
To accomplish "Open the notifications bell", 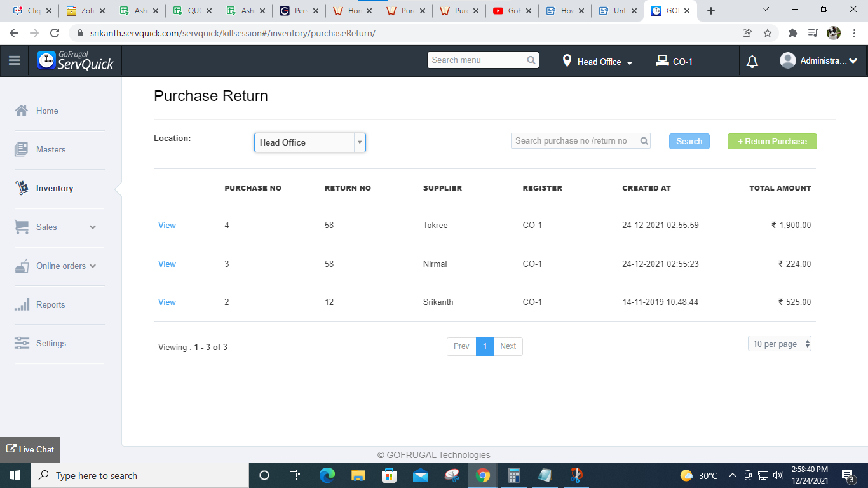I will (752, 62).
